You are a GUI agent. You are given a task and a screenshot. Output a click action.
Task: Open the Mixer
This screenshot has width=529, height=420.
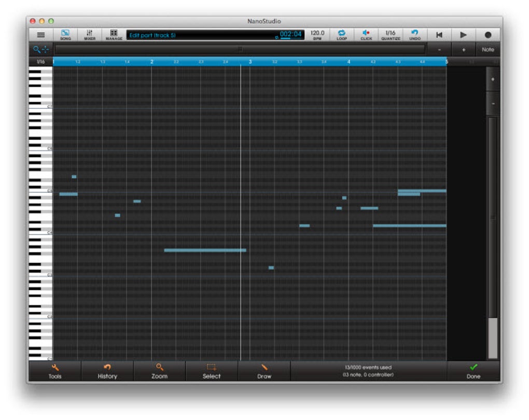coord(89,35)
